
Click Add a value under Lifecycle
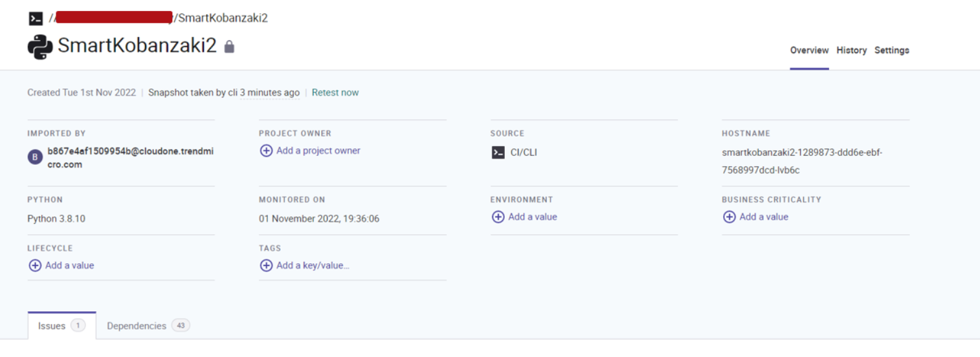(x=69, y=266)
